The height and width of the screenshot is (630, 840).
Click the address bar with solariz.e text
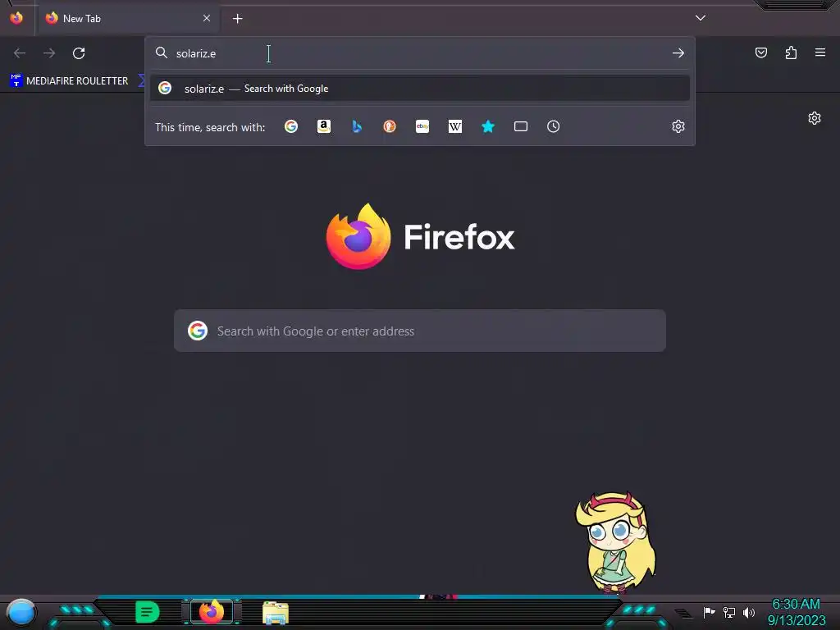tap(420, 53)
